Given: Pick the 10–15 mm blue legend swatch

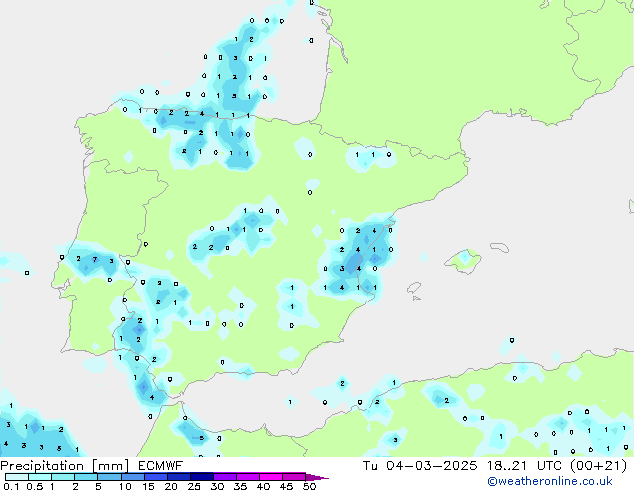Looking at the screenshot, I should click(133, 477).
